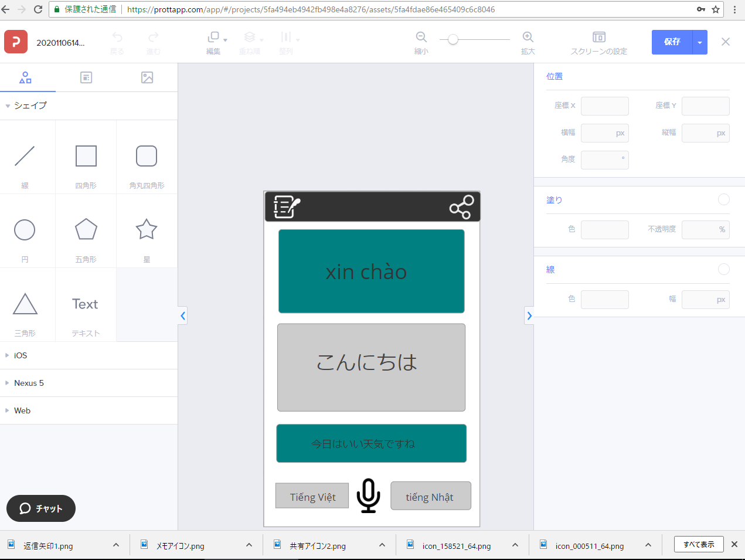The height and width of the screenshot is (560, 745).
Task: Click the bookmark star in address bar
Action: (716, 9)
